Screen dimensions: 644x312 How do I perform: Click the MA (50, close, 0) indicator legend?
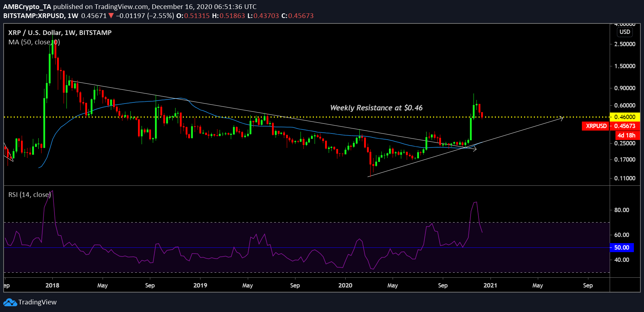pyautogui.click(x=34, y=42)
